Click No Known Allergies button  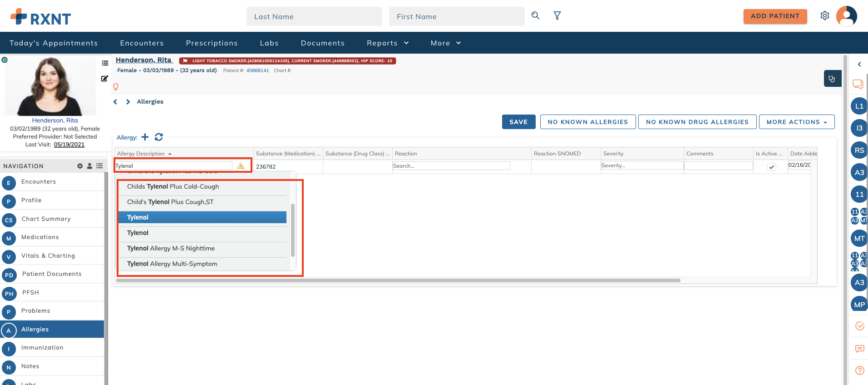[x=588, y=122]
